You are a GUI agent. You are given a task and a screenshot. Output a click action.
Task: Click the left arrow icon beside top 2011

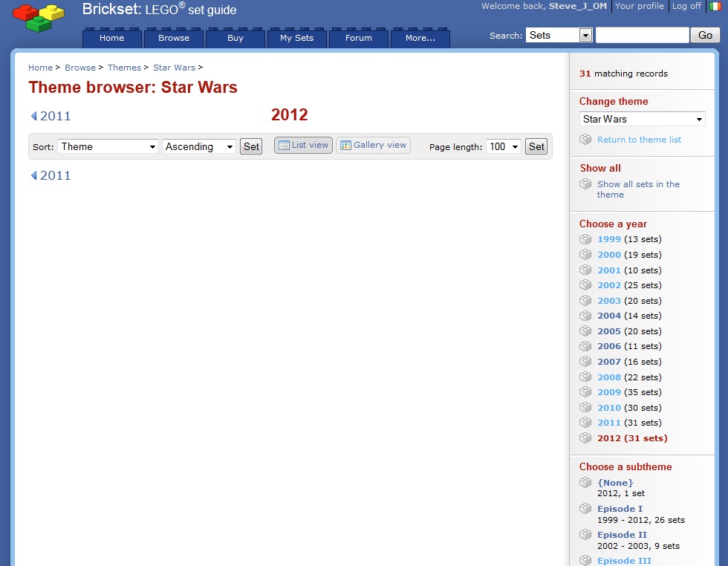(33, 116)
